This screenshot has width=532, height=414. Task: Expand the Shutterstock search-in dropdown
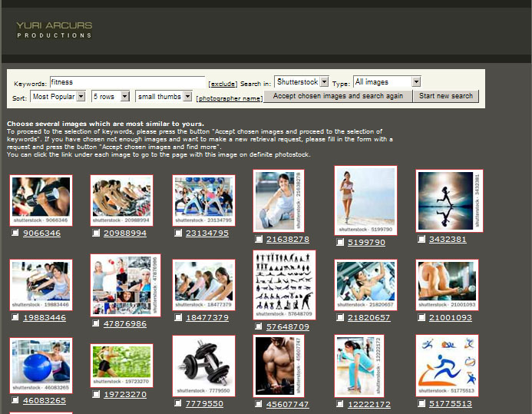[x=302, y=81]
